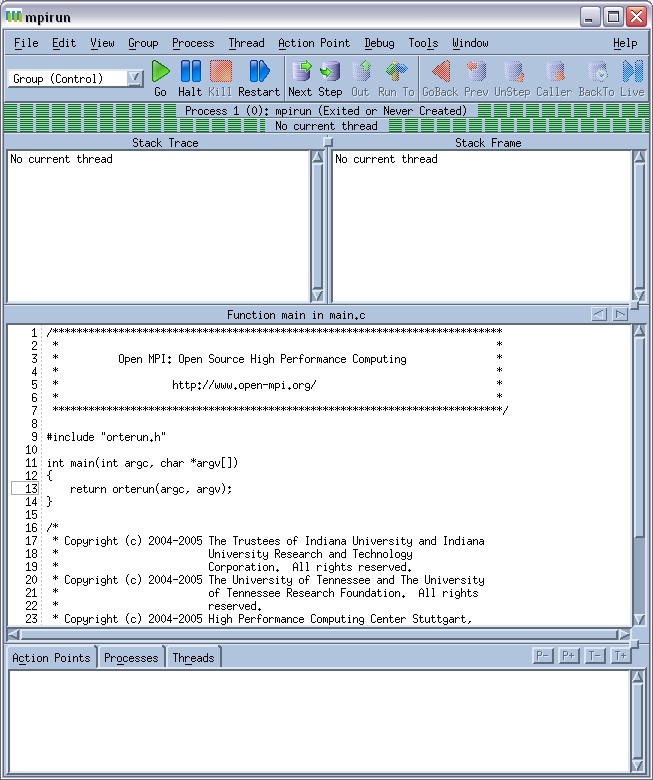
Task: Open the Debug menu
Action: click(379, 43)
